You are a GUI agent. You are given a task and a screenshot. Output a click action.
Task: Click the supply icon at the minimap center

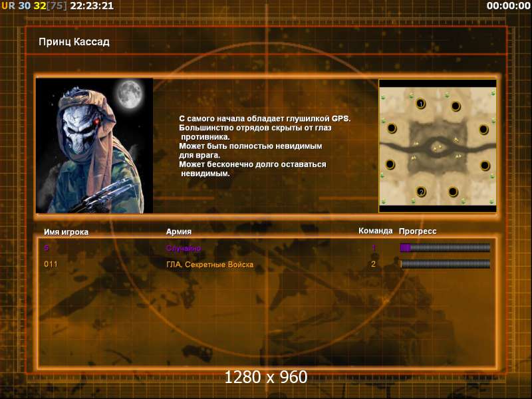(x=438, y=147)
